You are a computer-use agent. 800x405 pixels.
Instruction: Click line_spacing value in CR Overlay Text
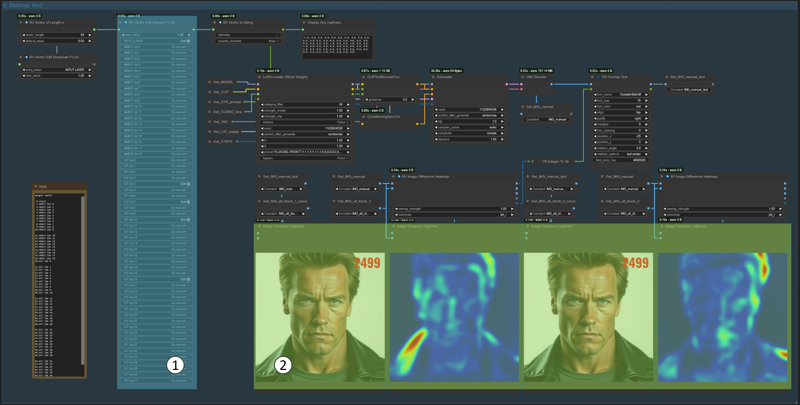point(621,131)
